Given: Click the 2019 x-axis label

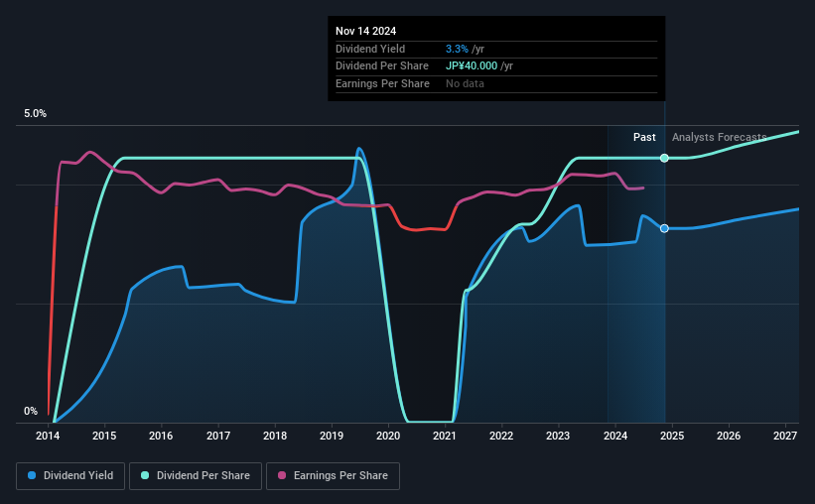Looking at the screenshot, I should coord(332,436).
